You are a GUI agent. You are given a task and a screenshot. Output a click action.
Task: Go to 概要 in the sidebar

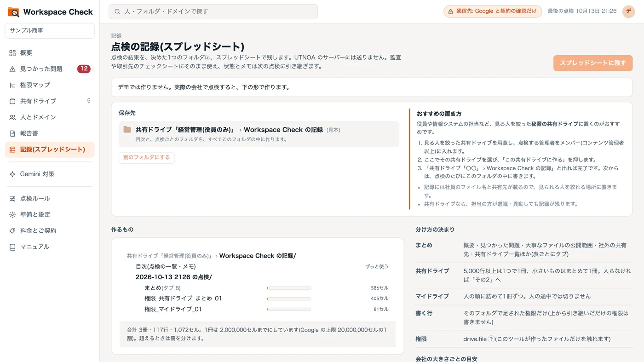point(50,53)
